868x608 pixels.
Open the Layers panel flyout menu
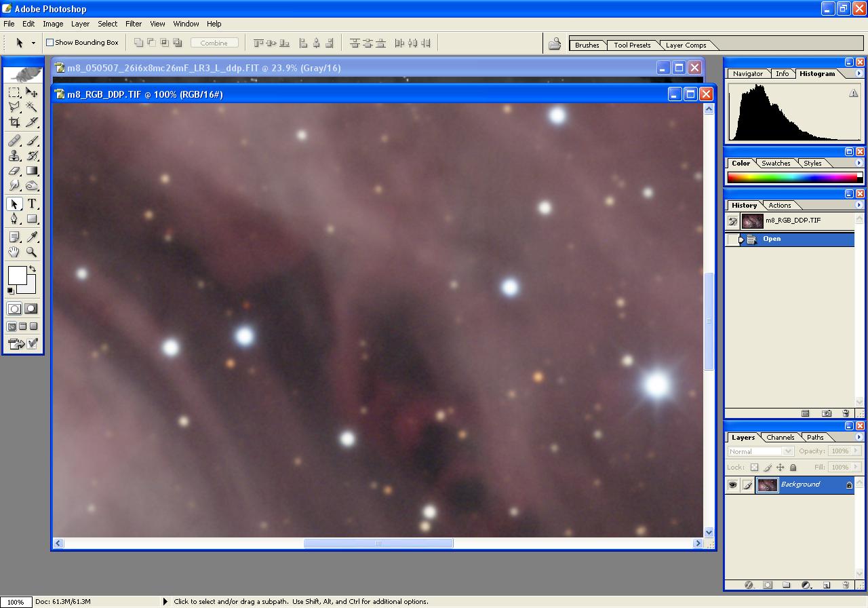click(x=859, y=438)
